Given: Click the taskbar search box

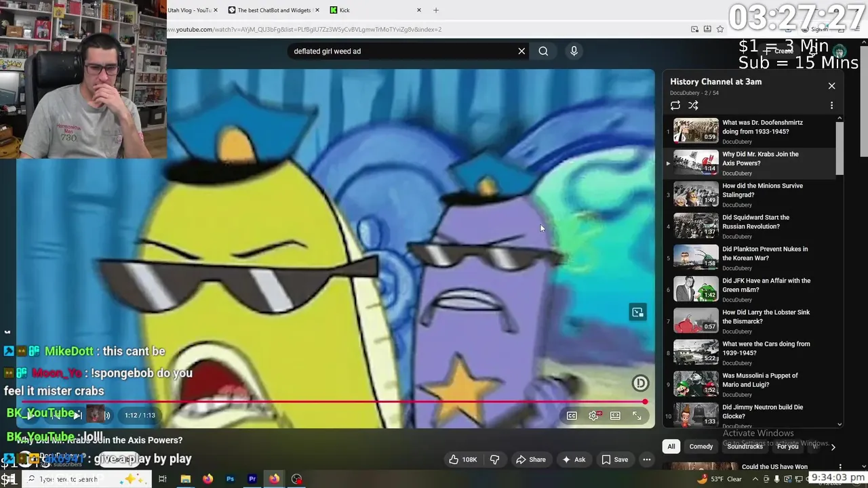Looking at the screenshot, I should tap(88, 479).
